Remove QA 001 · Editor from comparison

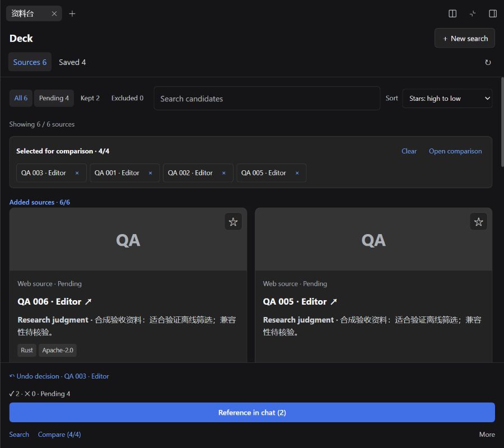(x=151, y=173)
